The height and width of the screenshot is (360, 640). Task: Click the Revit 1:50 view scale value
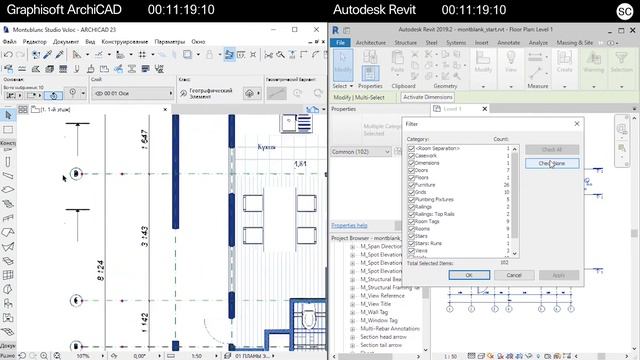pos(451,356)
